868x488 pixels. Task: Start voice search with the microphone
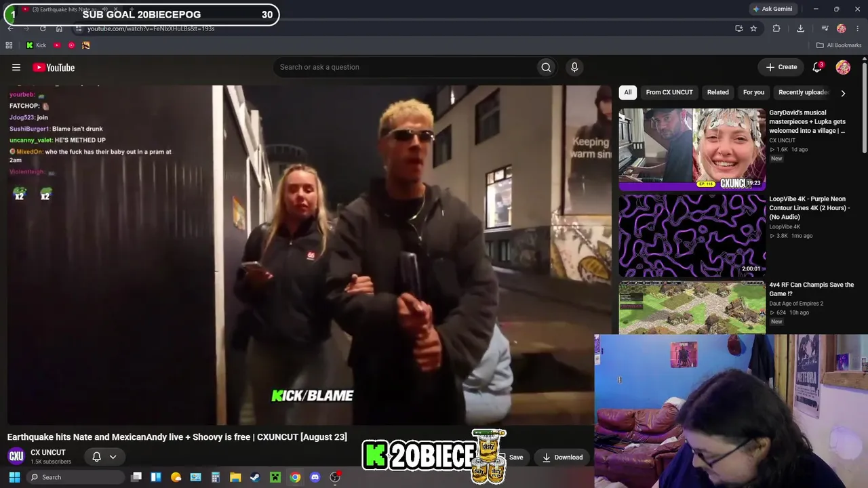(574, 67)
